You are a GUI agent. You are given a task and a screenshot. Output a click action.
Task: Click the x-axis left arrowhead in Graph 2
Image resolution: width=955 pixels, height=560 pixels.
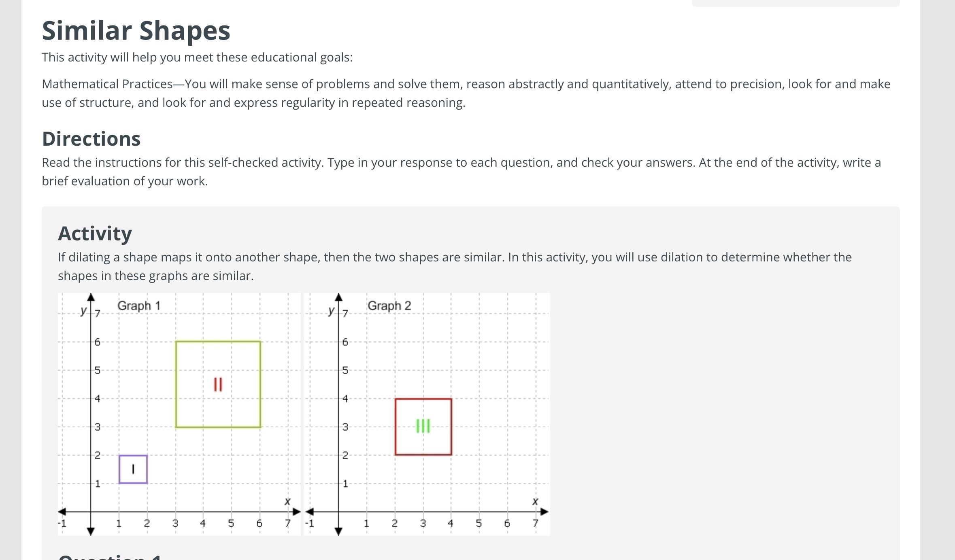(x=309, y=512)
